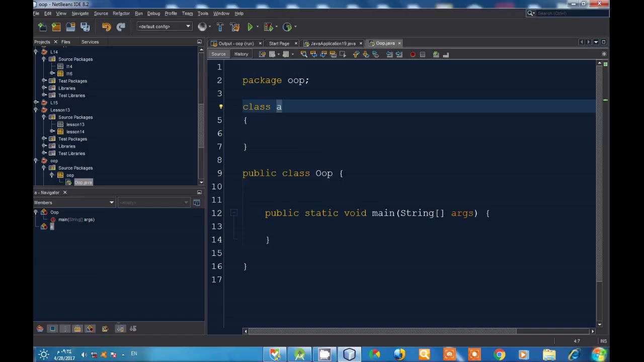Switch to the JavaApplication19.java tab
Viewport: 644px width, 362px height.
point(333,43)
